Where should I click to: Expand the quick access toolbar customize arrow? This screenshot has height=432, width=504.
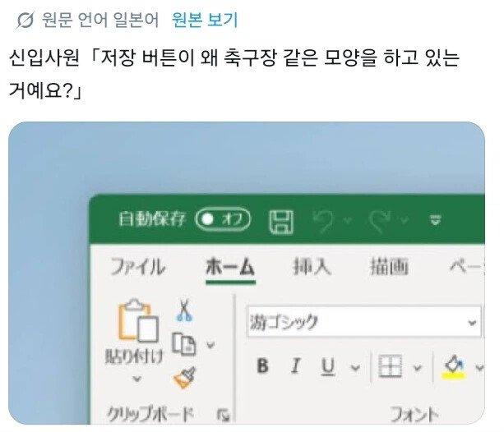coord(435,220)
